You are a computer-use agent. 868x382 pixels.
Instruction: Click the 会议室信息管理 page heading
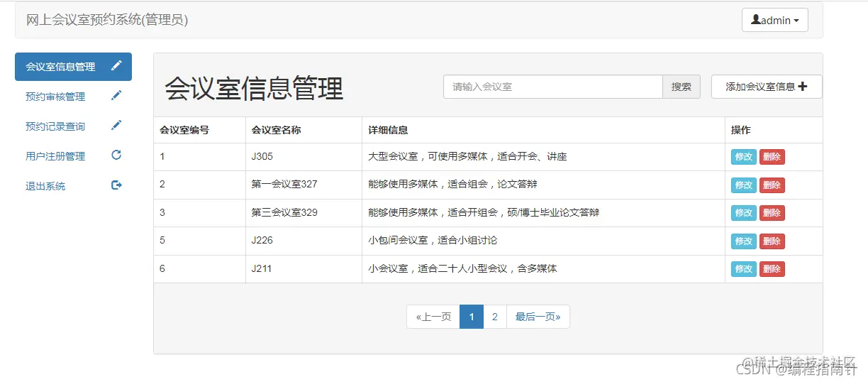(x=255, y=89)
